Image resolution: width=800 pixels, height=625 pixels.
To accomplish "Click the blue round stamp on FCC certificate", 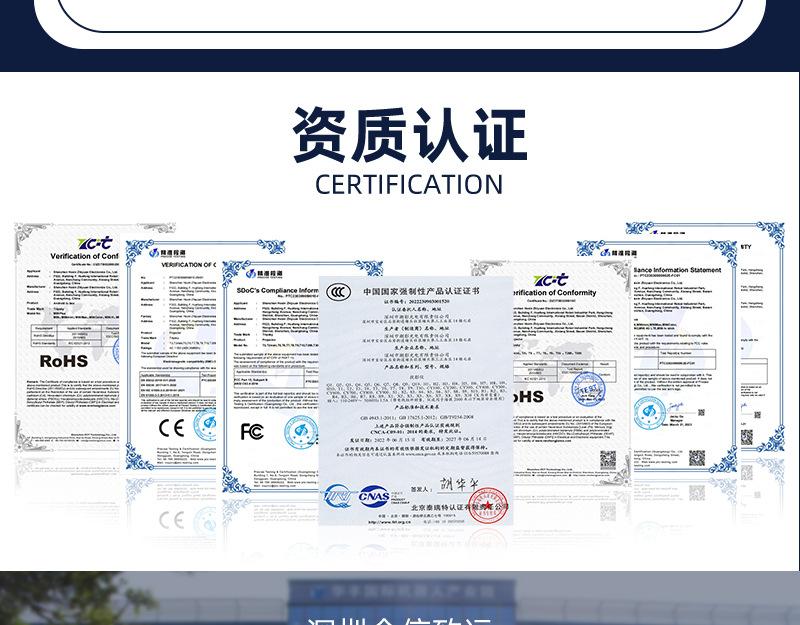I will (x=301, y=432).
